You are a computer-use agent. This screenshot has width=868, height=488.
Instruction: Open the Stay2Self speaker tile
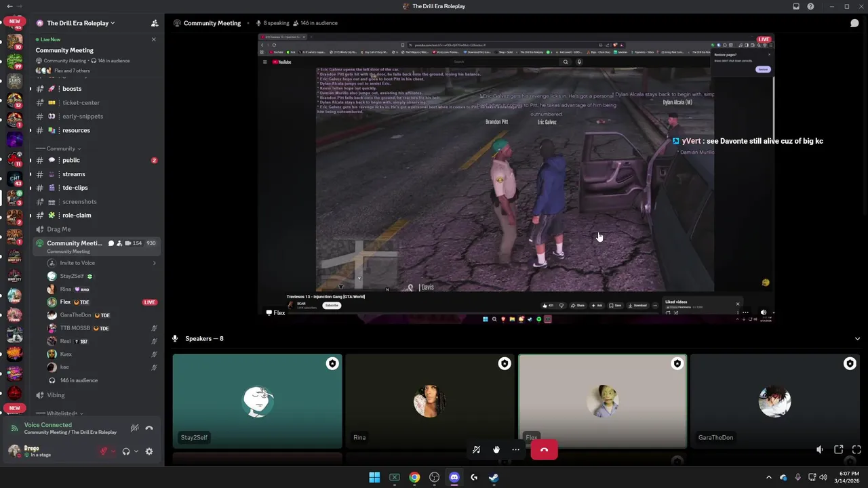coord(257,401)
